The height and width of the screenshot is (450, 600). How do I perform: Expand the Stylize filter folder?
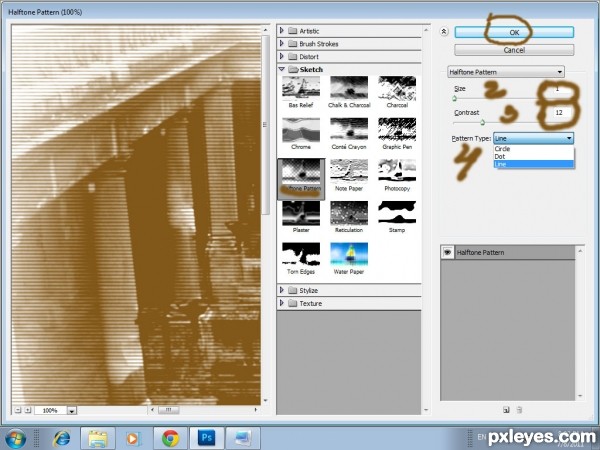tap(282, 290)
